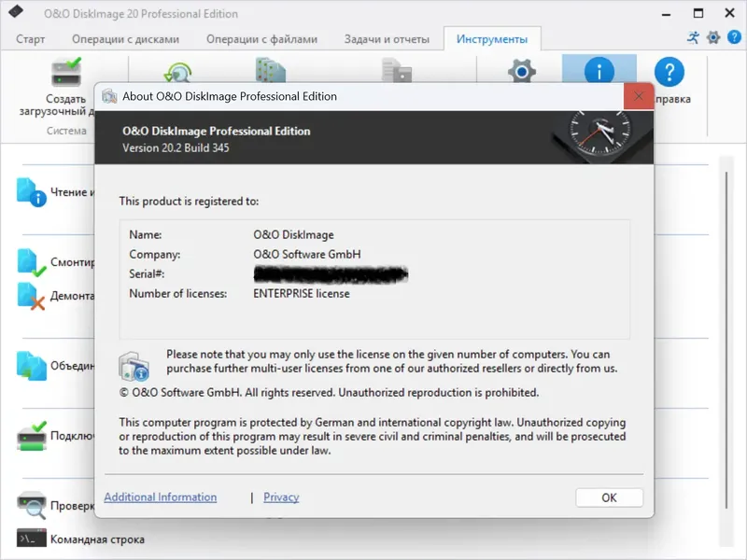Click the "Чтение" blue documents icon in sidebar
Image resolution: width=747 pixels, height=560 pixels.
(x=31, y=189)
